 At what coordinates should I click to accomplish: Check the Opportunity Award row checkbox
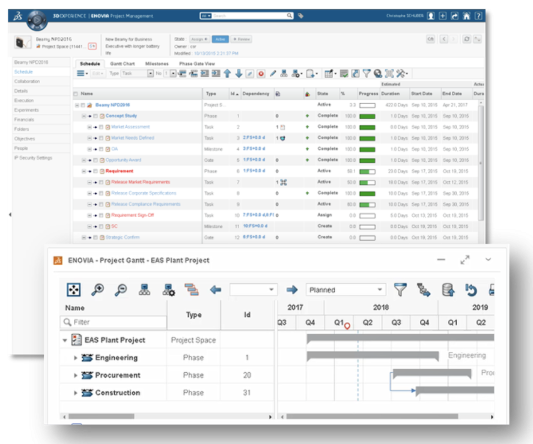[x=96, y=160]
